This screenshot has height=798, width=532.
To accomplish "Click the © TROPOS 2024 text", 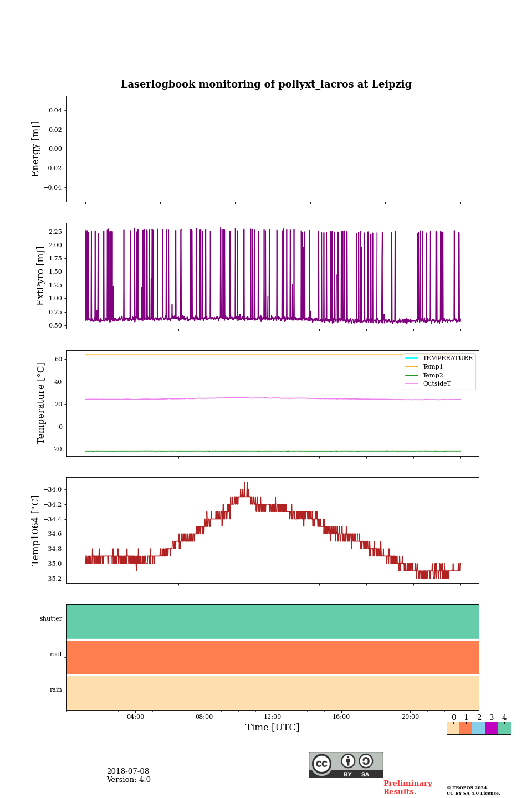I will (x=468, y=787).
